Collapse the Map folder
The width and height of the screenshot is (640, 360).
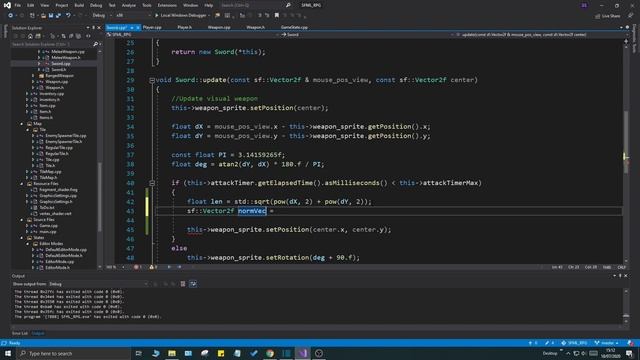(x=22, y=124)
